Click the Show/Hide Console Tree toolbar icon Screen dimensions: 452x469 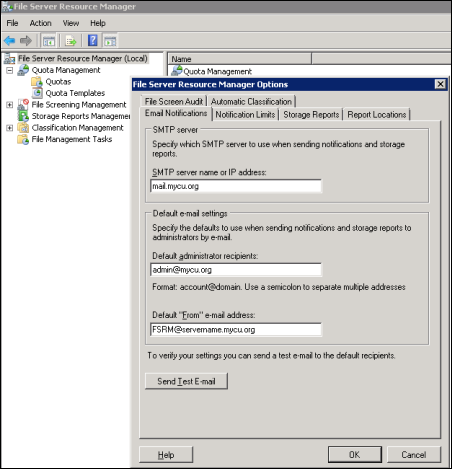click(49, 41)
